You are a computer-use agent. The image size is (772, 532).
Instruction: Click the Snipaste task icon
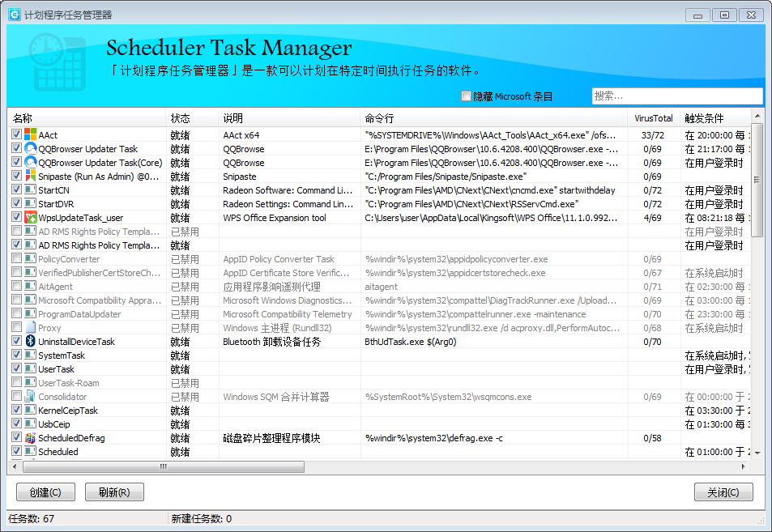pyautogui.click(x=31, y=177)
